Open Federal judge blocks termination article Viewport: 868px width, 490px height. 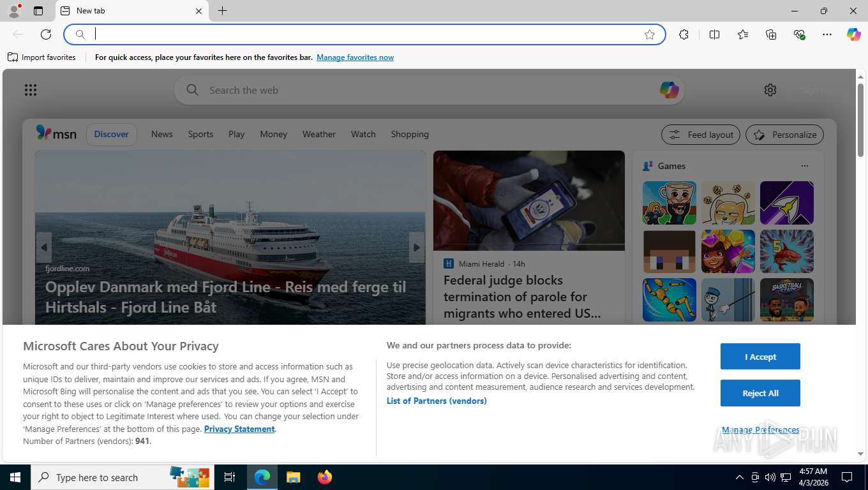[523, 297]
